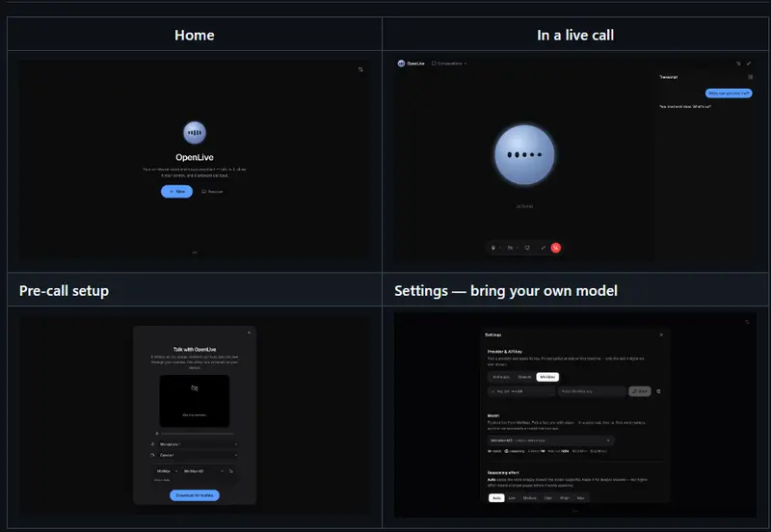Click the paste API key input field
This screenshot has width=771, height=532.
tap(592, 391)
